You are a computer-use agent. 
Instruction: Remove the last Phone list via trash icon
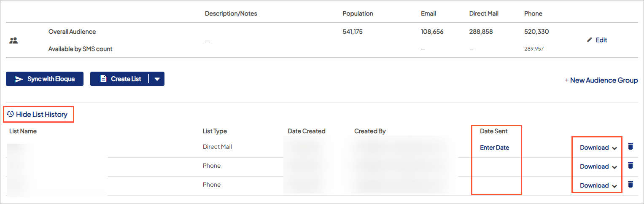(x=631, y=184)
